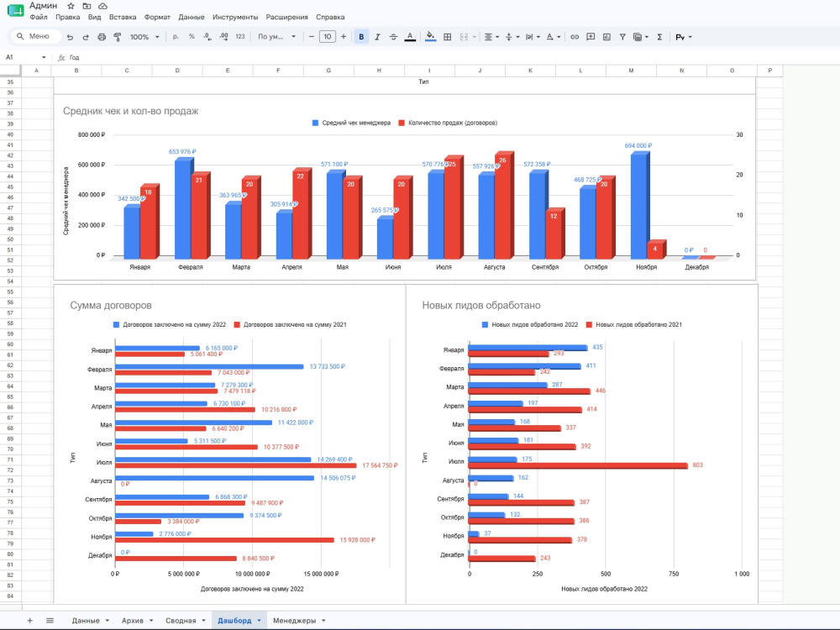840x630 pixels.
Task: Open the Дашборд tab options arrow
Action: [260, 621]
